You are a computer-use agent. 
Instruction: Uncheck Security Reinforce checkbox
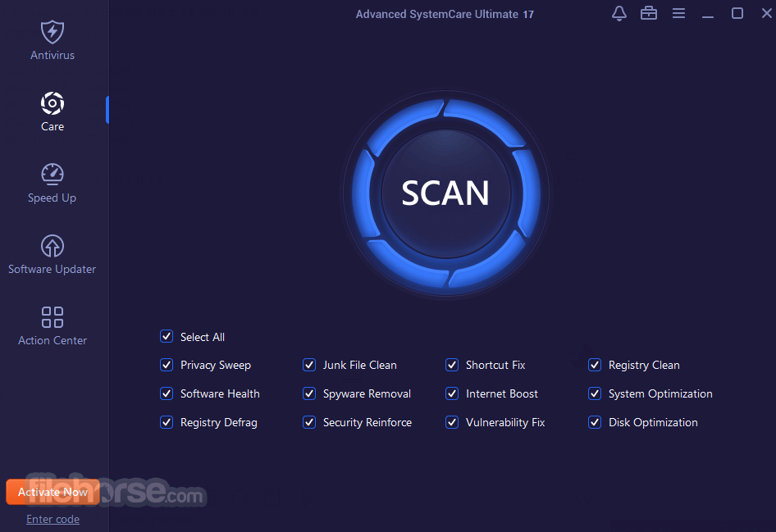pos(309,422)
